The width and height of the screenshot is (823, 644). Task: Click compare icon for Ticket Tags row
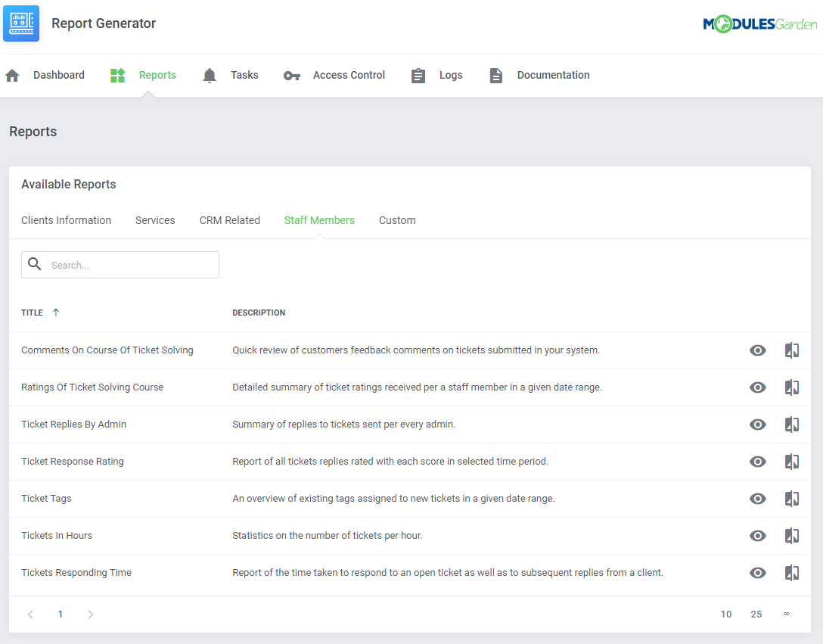click(x=791, y=499)
